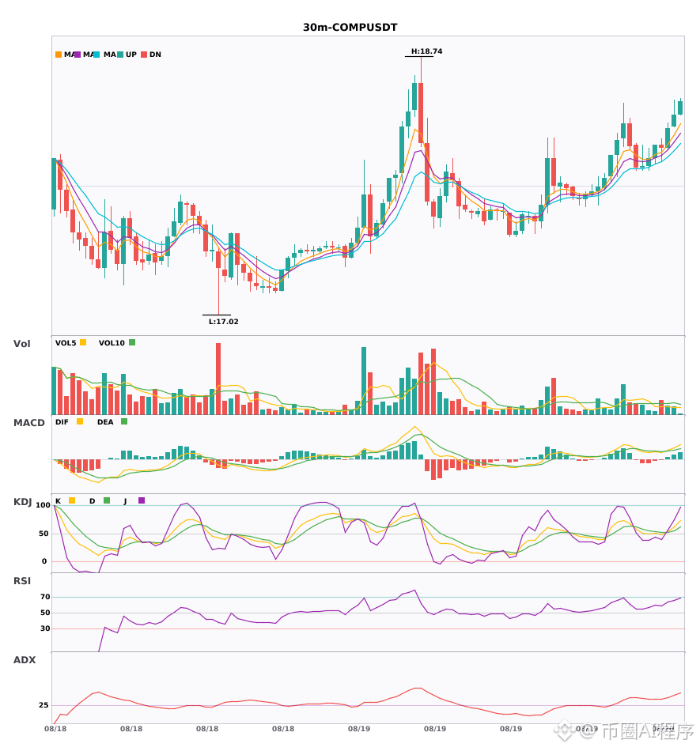Click the green VOL10 legend swatch
700x751 pixels.
(132, 342)
